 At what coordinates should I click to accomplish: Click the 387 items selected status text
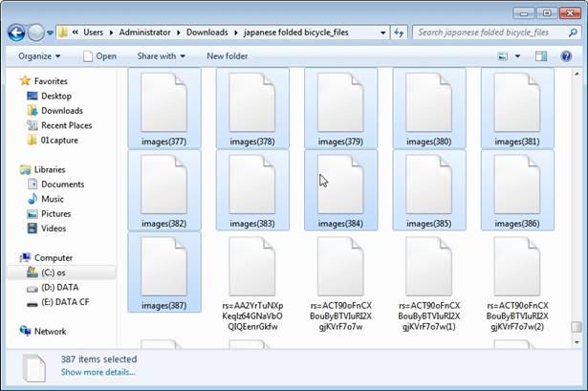[99, 359]
